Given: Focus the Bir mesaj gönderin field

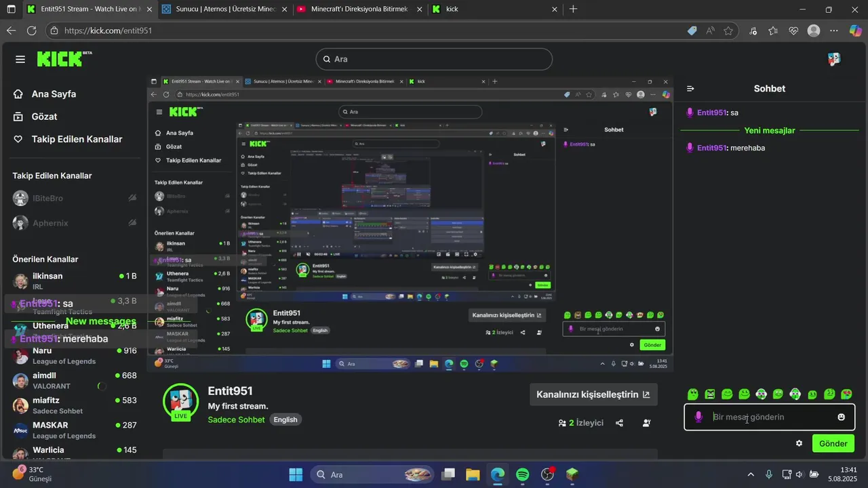Looking at the screenshot, I should click(770, 417).
